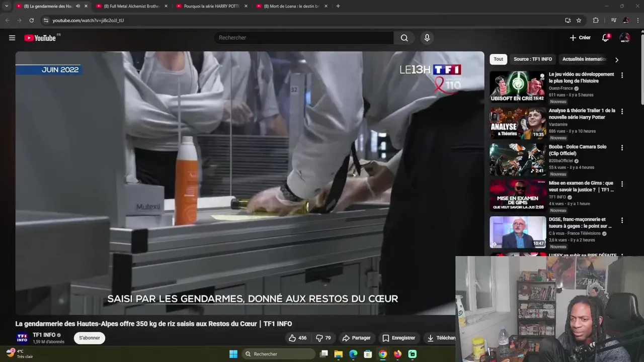Switch to the La gendarmerie des Hautes-Alpes tab
Screen dimensions: 644x362
[x=48, y=6]
